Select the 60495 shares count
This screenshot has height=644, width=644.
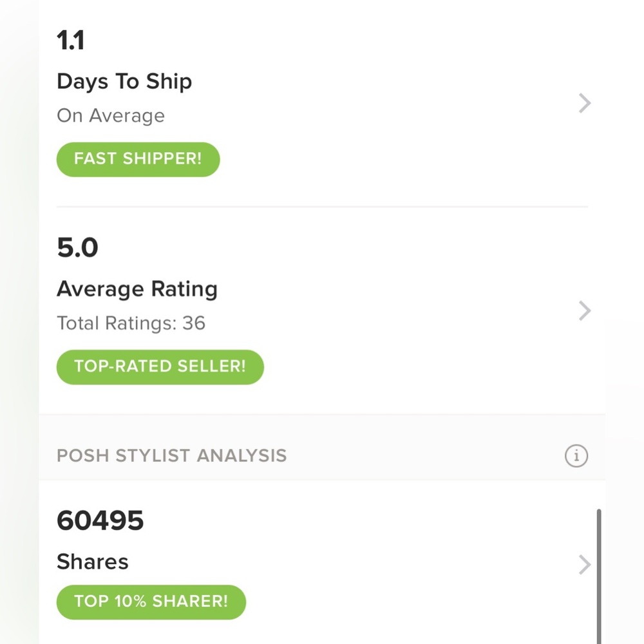pyautogui.click(x=100, y=520)
